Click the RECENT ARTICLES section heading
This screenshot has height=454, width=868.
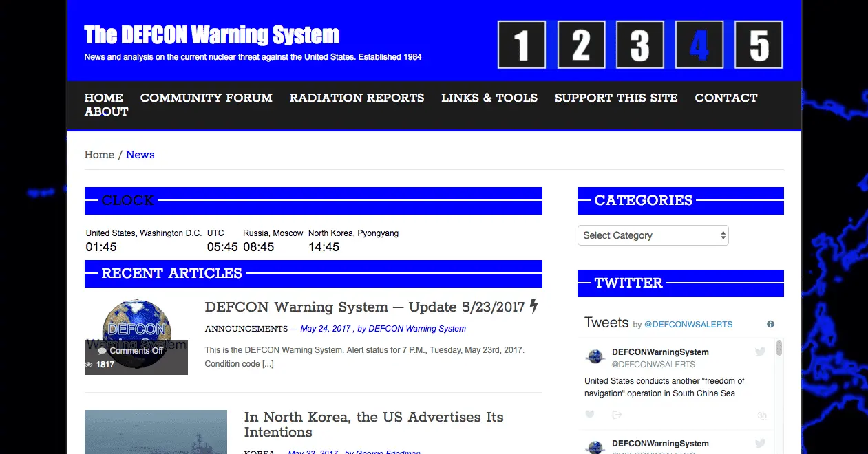[172, 273]
